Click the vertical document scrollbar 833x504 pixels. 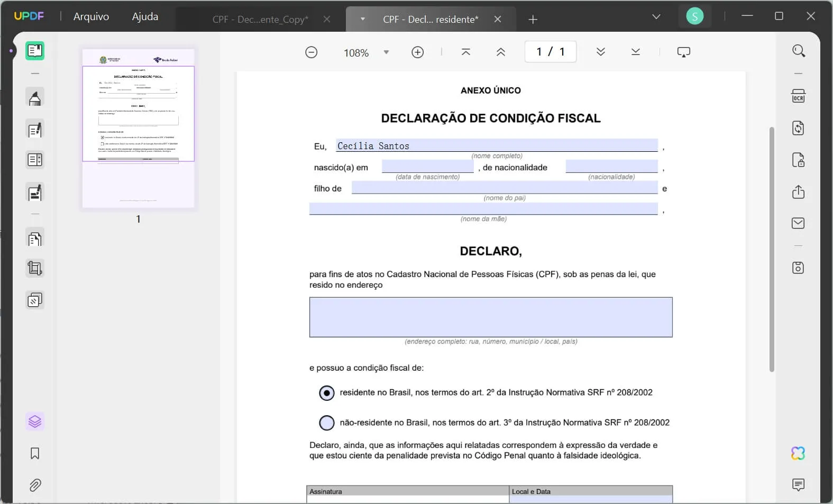[x=772, y=249]
